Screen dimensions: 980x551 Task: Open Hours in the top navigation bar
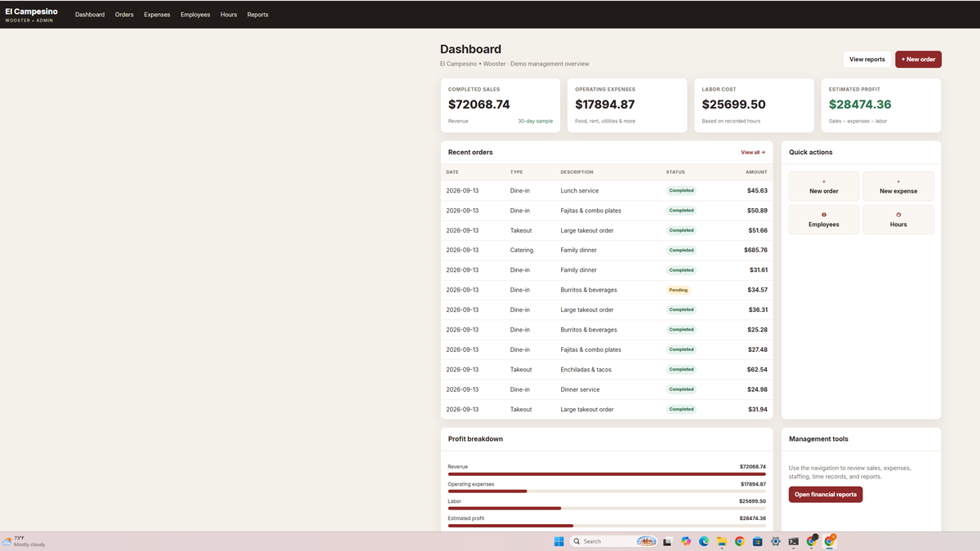pyautogui.click(x=229, y=15)
